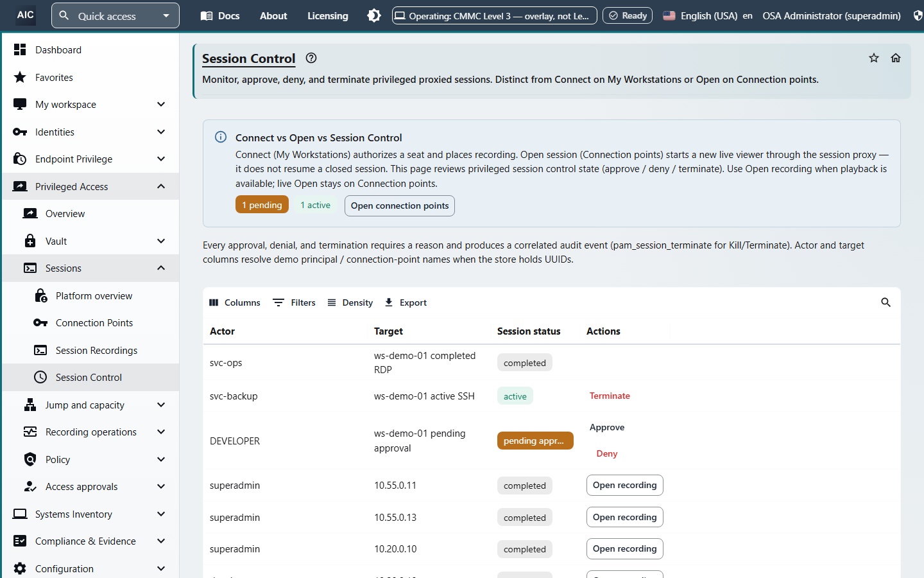Deny the DEVELOPER pending session
The width and height of the screenshot is (924, 578).
pyautogui.click(x=607, y=453)
